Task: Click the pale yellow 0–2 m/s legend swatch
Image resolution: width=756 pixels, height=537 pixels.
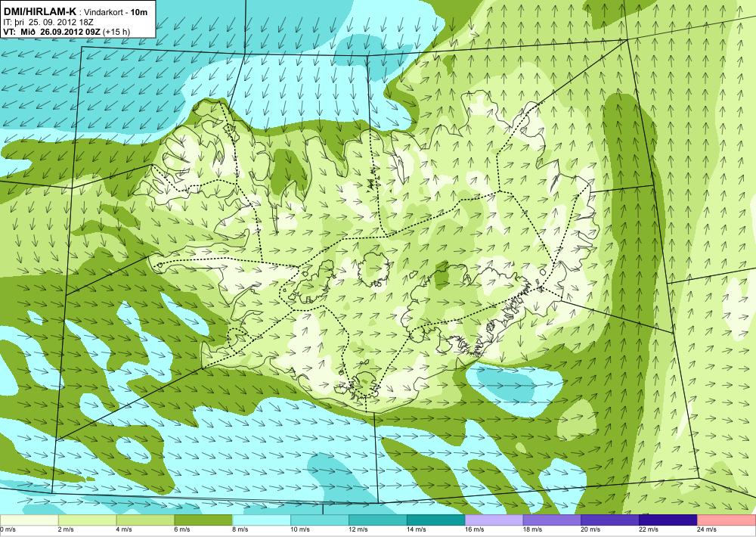Action: (29, 520)
